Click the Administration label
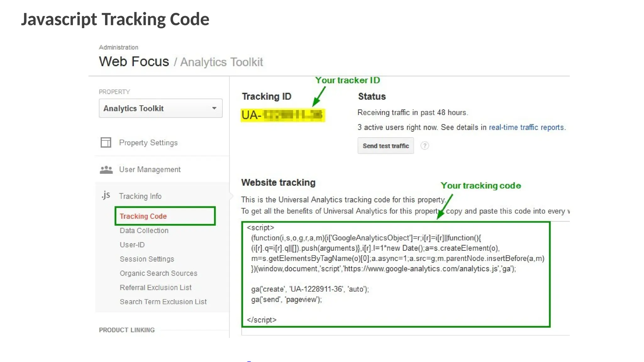The height and width of the screenshot is (362, 644). click(x=119, y=47)
